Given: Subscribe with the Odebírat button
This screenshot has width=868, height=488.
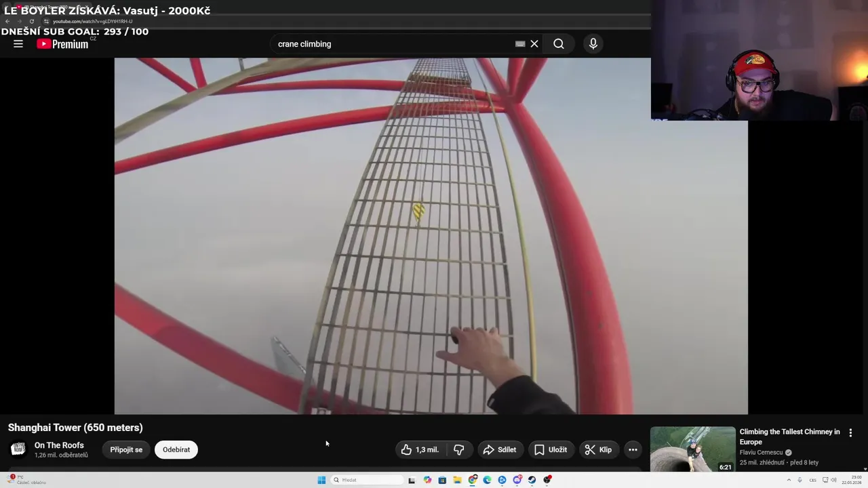Looking at the screenshot, I should pyautogui.click(x=176, y=449).
